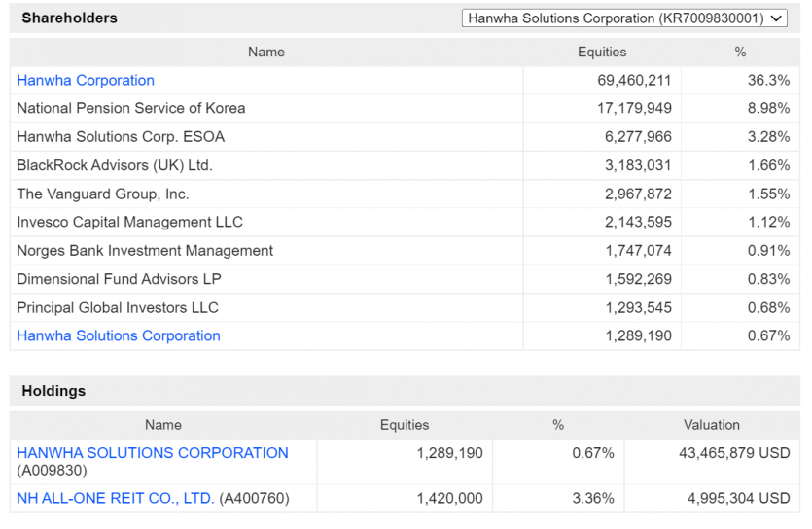This screenshot has height=529, width=812.
Task: Click the 4,995,304 USD valuation
Action: click(738, 498)
